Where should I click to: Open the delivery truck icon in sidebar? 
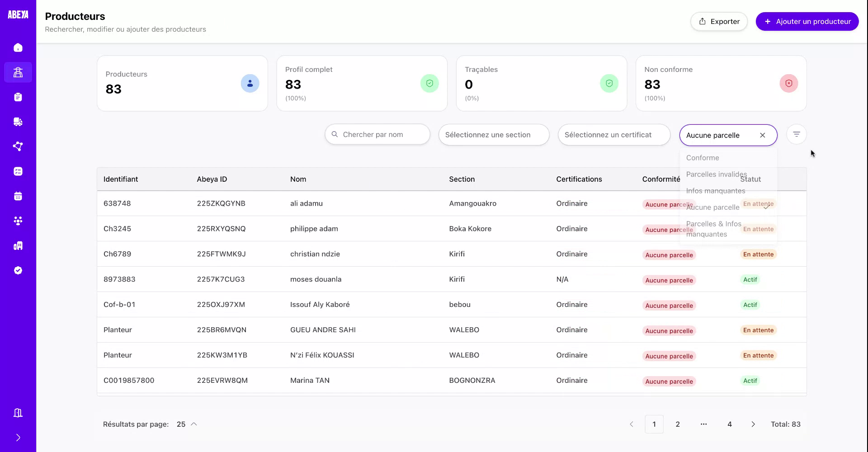point(18,122)
